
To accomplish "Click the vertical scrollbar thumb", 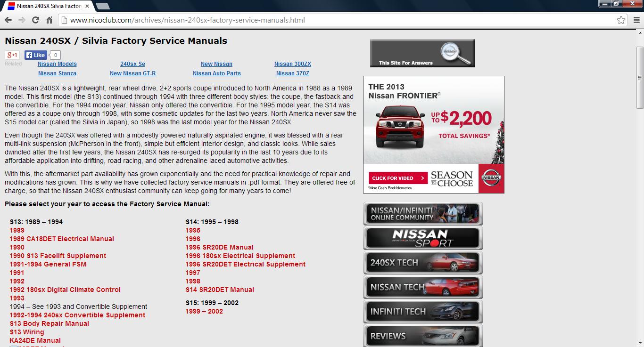I will point(640,78).
